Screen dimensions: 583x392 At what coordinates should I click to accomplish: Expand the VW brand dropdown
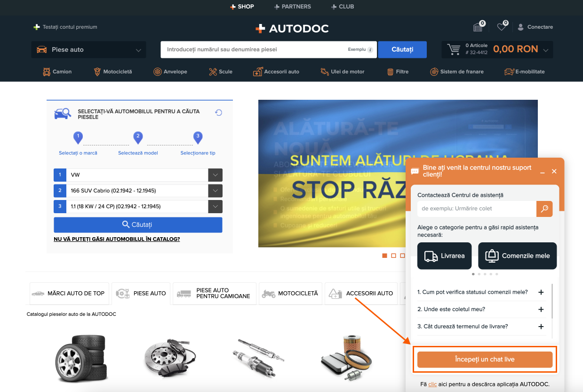tap(215, 175)
